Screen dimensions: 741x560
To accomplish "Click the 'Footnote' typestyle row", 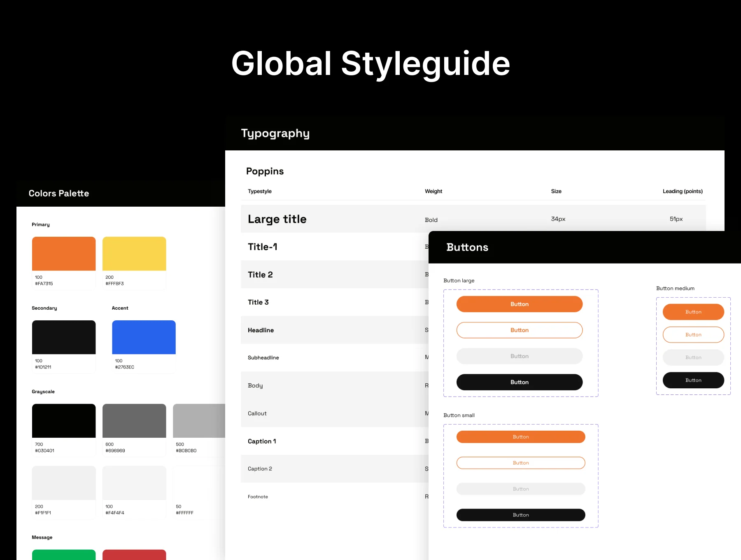I will tap(335, 497).
